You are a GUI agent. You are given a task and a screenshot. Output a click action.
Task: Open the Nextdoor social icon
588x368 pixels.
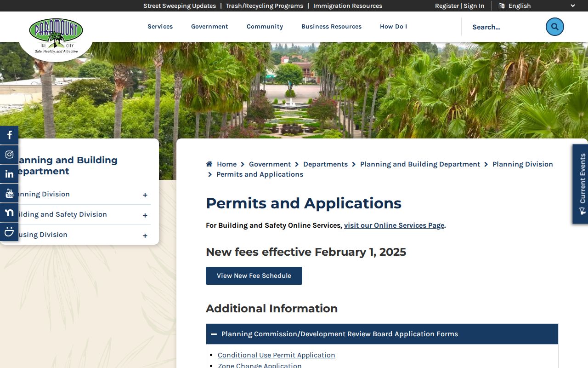click(x=9, y=213)
